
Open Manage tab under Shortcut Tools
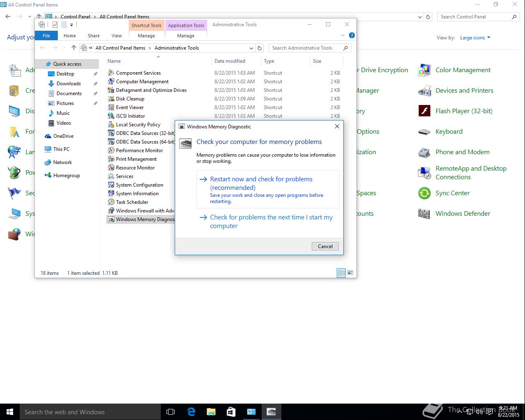click(146, 36)
